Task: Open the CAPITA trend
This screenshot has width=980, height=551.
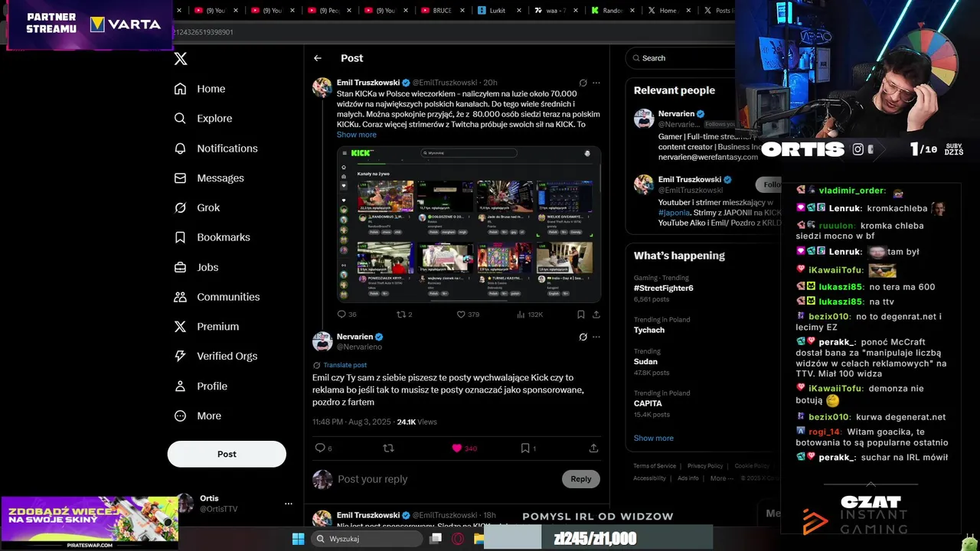Action: pos(648,403)
